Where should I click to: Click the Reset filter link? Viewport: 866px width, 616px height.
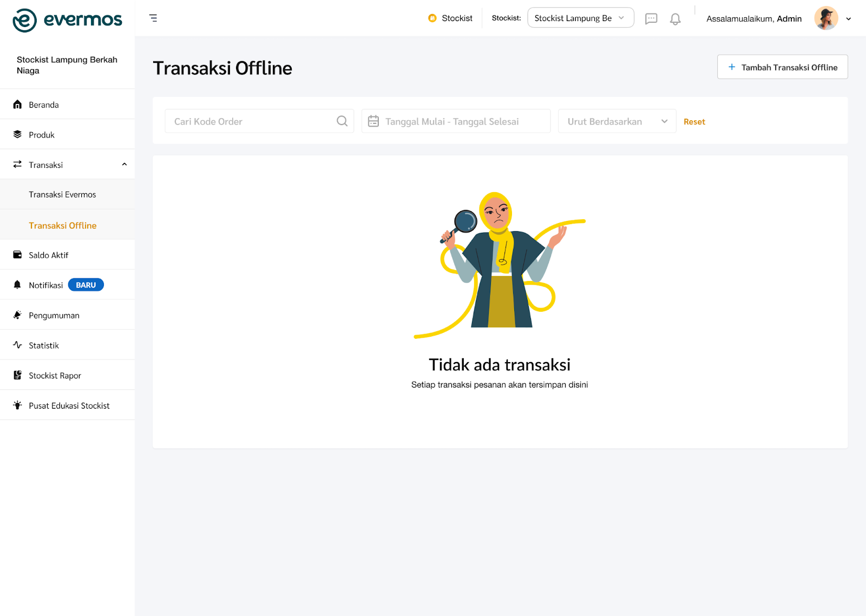click(x=694, y=122)
